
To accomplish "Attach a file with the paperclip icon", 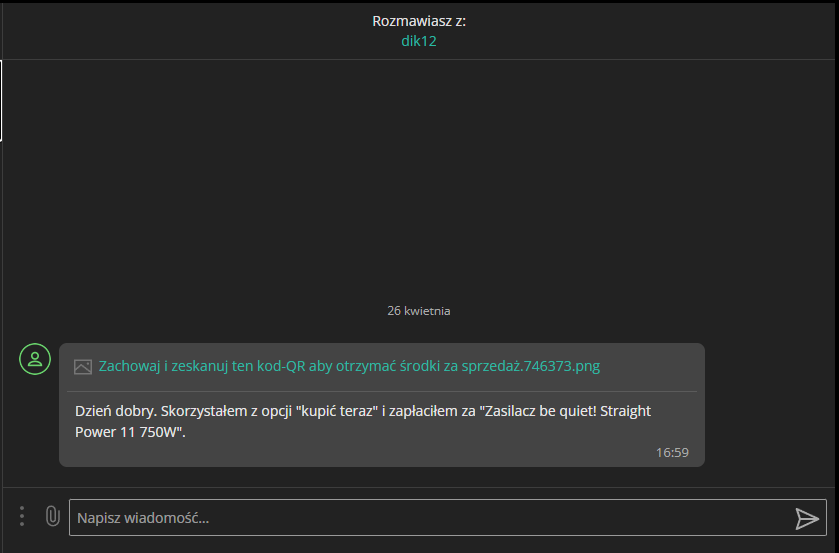I will [x=52, y=516].
